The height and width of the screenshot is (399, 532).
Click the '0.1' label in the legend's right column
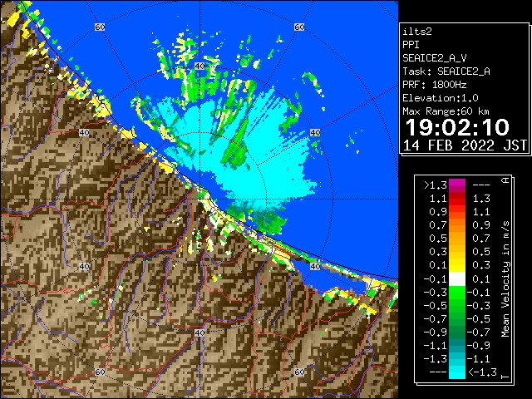click(x=481, y=279)
